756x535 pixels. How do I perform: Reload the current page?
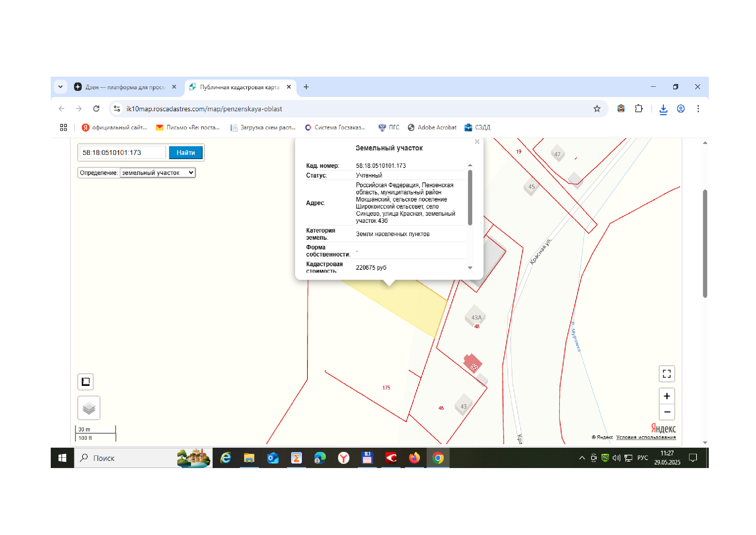click(96, 109)
